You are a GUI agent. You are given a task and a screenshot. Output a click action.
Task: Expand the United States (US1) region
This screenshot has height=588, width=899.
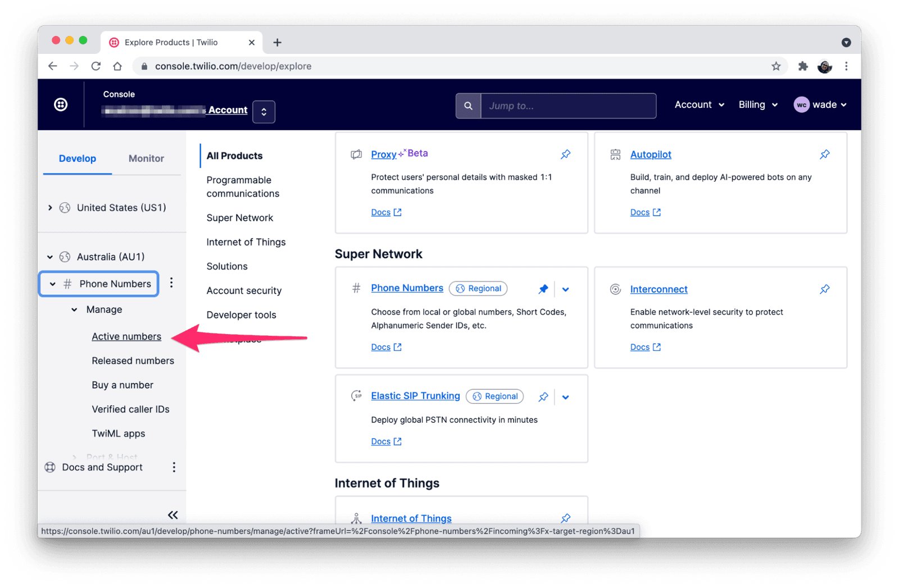[x=50, y=208]
